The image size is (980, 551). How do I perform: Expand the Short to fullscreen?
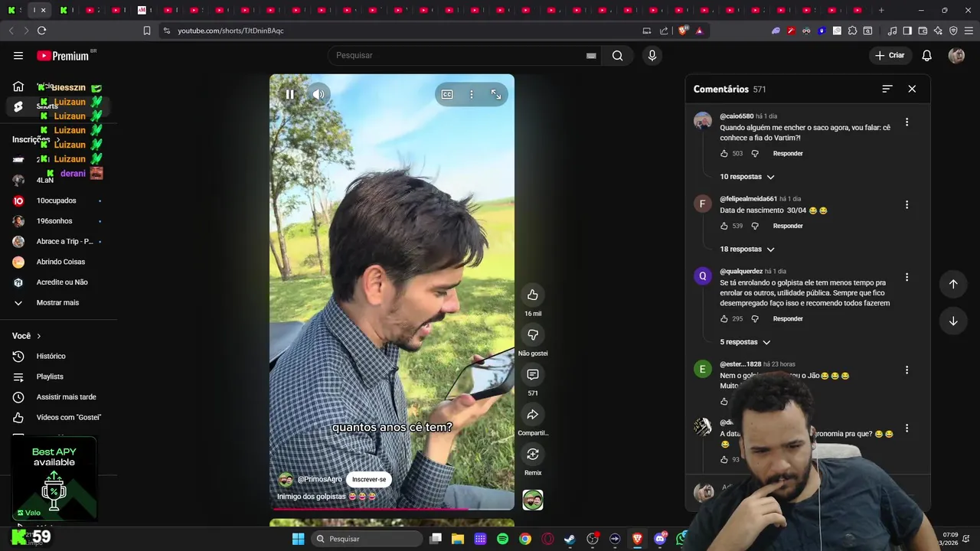[x=496, y=94]
